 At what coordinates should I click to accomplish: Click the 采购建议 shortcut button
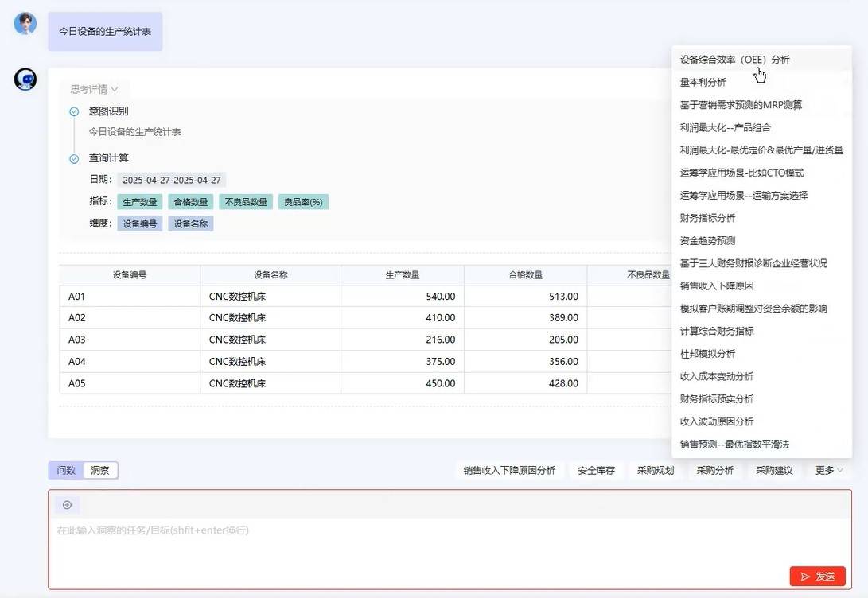[774, 470]
